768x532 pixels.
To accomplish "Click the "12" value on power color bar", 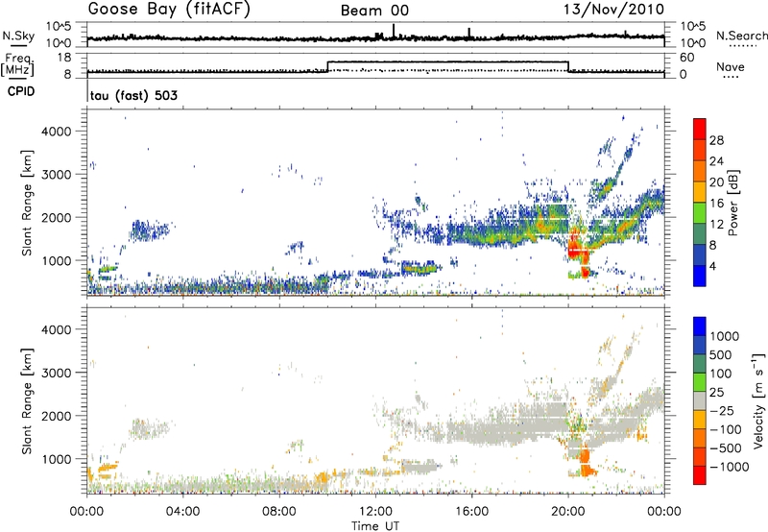I will [716, 225].
